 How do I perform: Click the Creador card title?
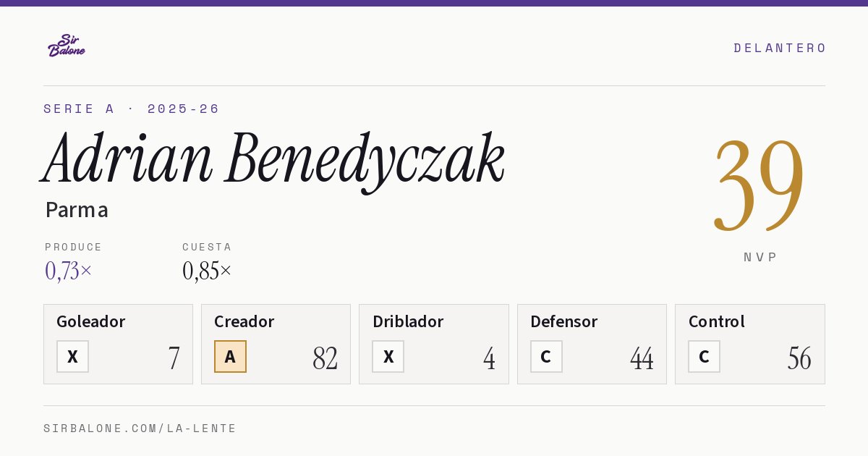coord(244,321)
